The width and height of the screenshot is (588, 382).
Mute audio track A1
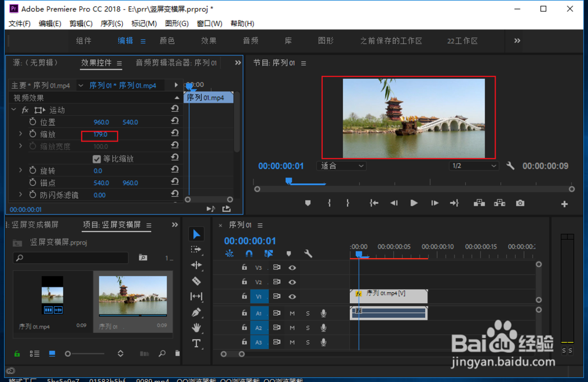click(292, 313)
